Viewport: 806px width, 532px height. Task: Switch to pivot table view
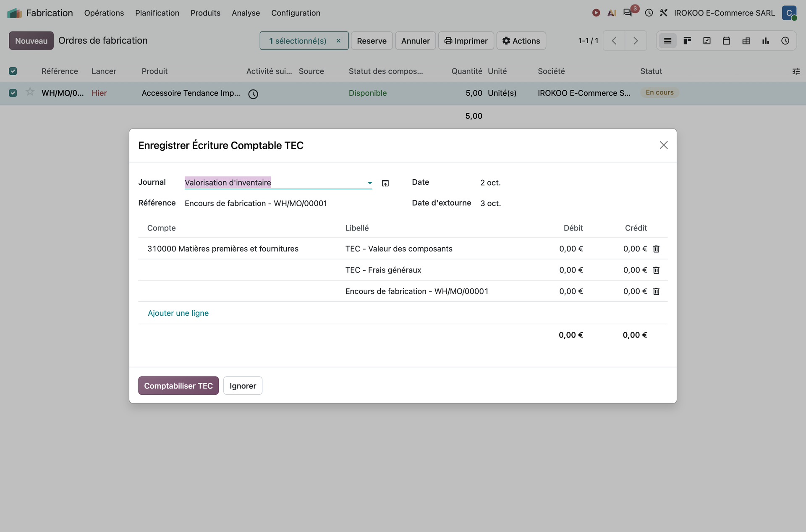click(x=746, y=41)
